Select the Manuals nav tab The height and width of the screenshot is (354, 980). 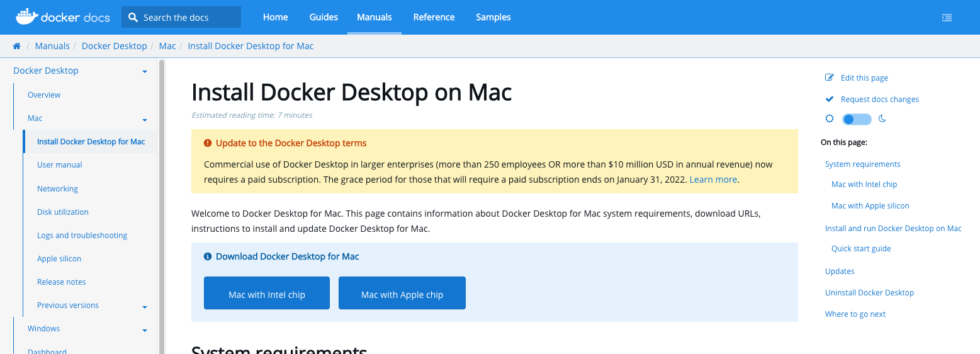pyautogui.click(x=375, y=17)
